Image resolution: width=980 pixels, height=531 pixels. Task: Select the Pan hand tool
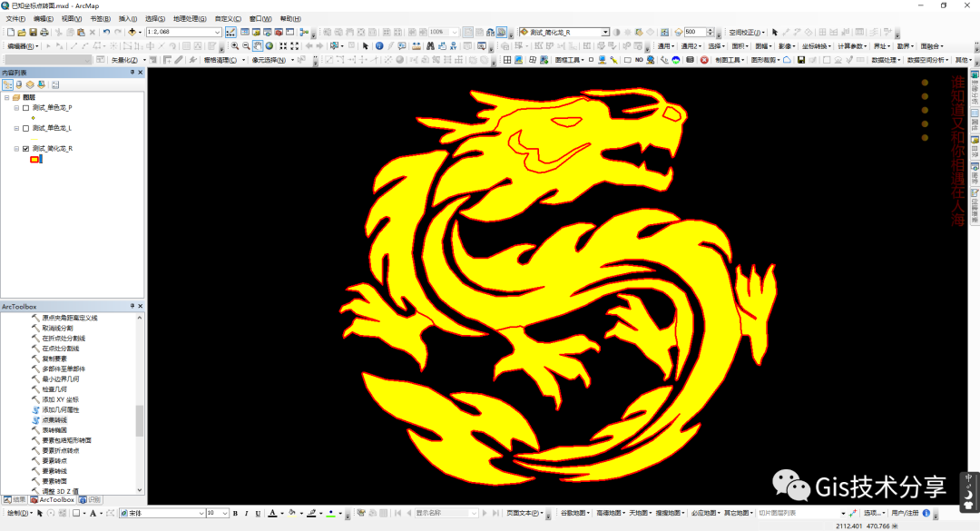coord(258,46)
